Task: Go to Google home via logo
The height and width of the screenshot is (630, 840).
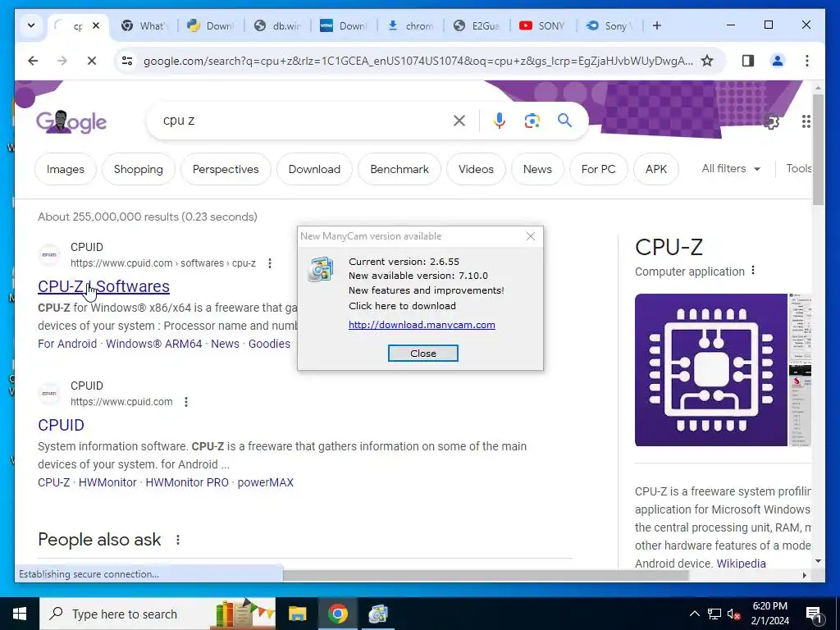Action: [71, 121]
